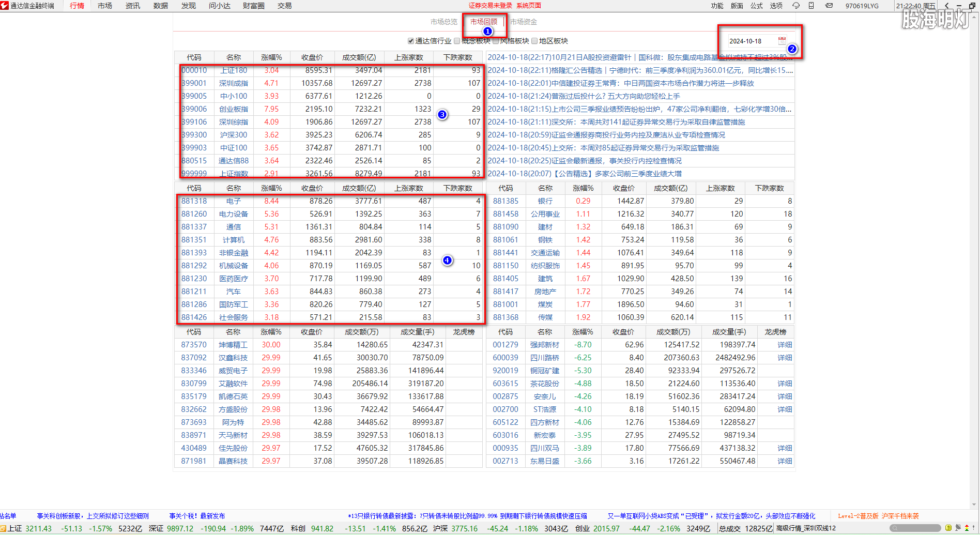Open news 证监会最新通报 事关投行内控检查
This screenshot has width=980, height=535.
tap(585, 161)
